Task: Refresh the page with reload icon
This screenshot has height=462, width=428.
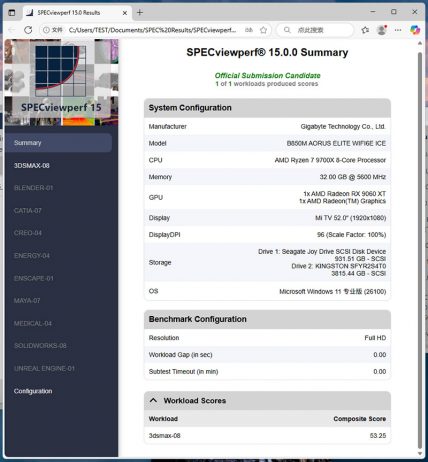Action: pos(28,30)
